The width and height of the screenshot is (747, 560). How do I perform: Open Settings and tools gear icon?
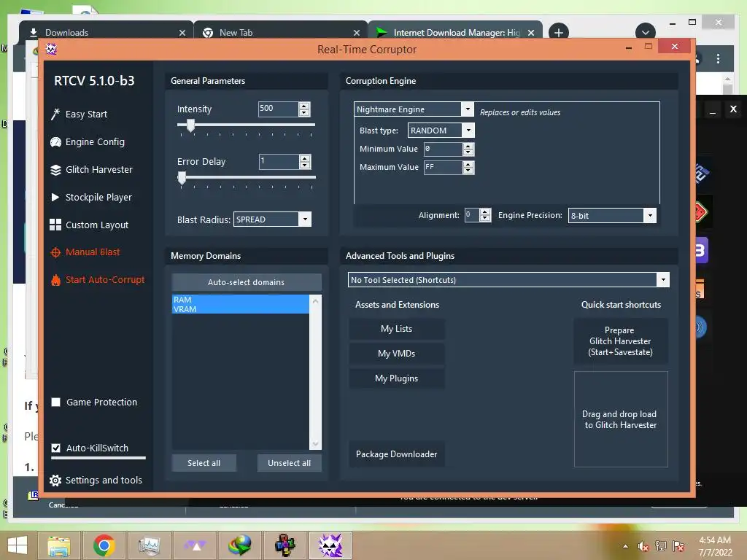(x=55, y=481)
